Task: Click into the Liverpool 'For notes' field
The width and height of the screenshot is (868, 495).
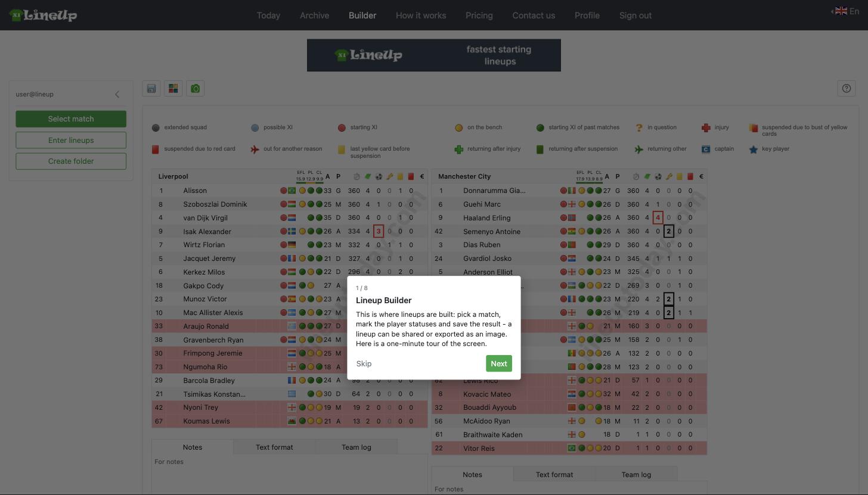Action: (x=290, y=475)
